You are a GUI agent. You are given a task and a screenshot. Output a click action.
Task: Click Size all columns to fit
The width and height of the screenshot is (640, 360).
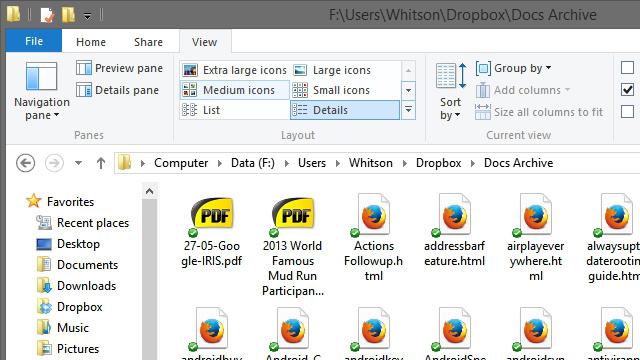[x=539, y=112]
